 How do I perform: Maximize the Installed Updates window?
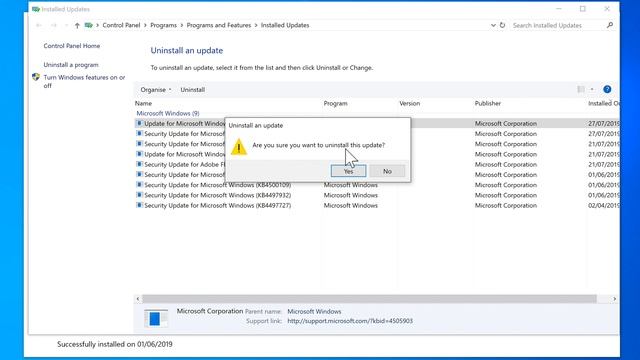pos(583,9)
